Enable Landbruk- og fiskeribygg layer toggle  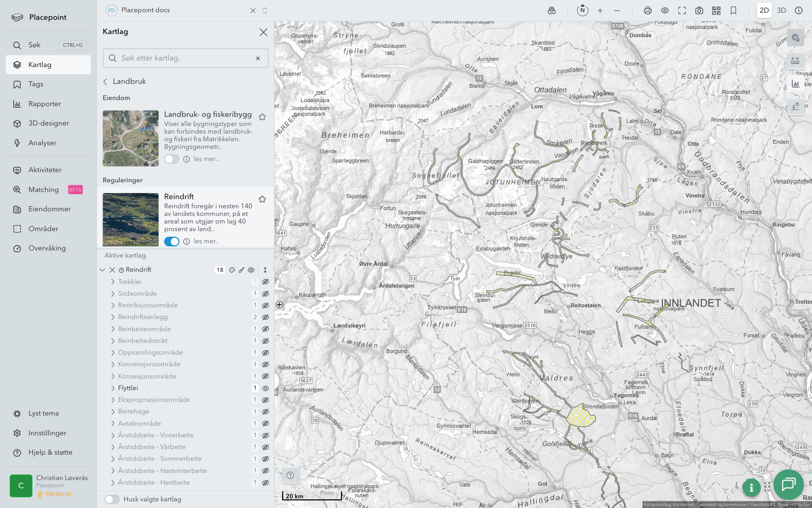172,159
